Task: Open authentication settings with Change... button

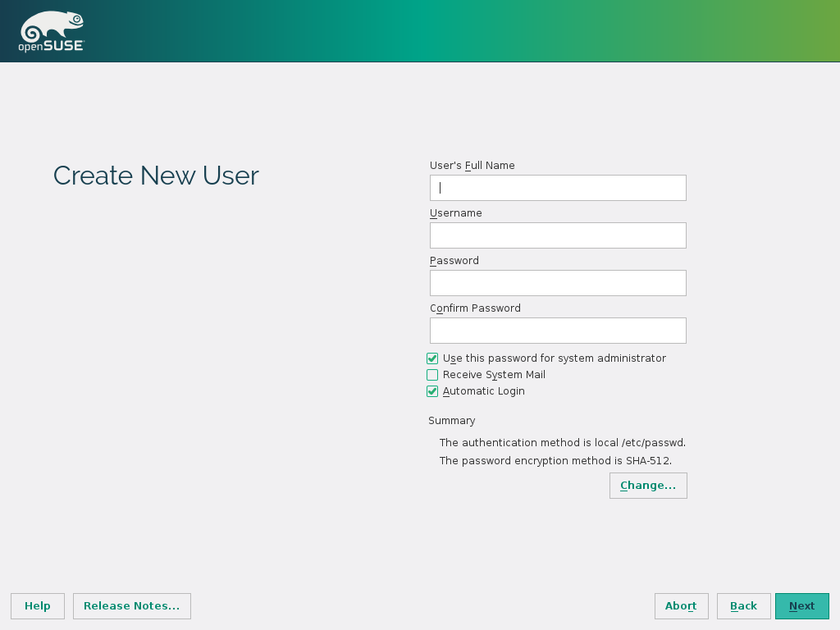Action: pos(648,486)
